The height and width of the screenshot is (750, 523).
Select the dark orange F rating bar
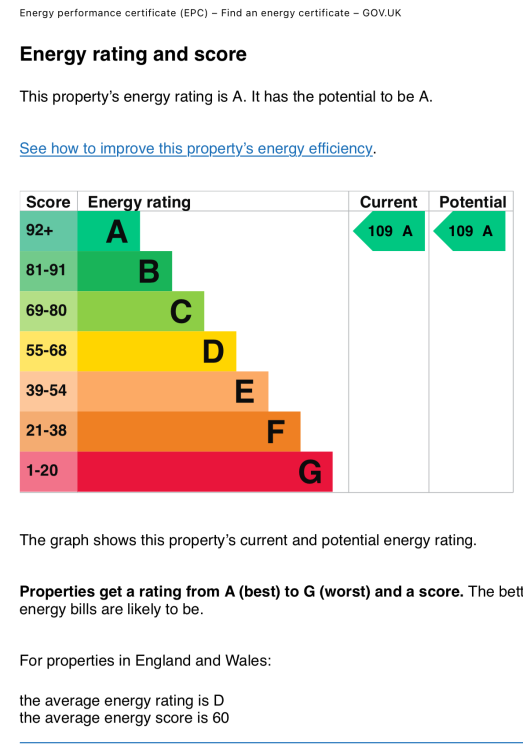pyautogui.click(x=189, y=431)
